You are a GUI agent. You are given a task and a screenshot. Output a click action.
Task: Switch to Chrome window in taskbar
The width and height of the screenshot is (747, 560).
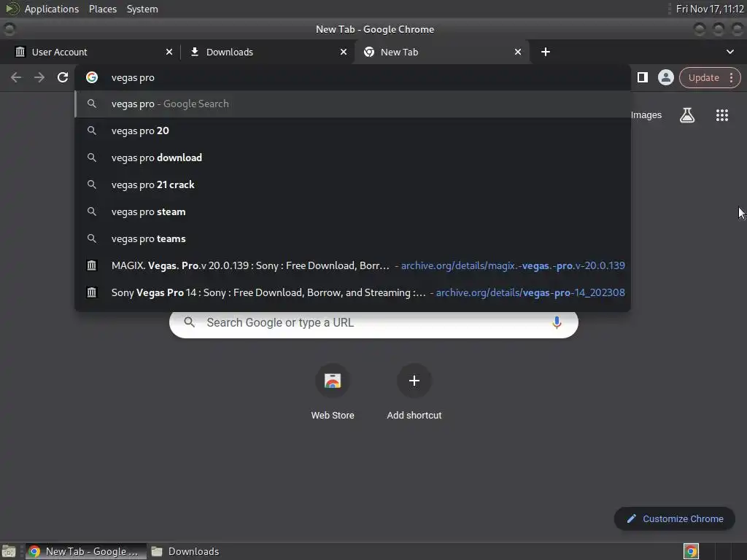tap(86, 551)
